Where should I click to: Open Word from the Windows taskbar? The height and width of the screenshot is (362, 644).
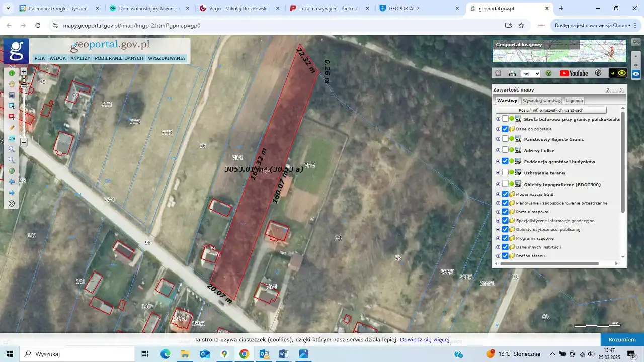(x=284, y=354)
